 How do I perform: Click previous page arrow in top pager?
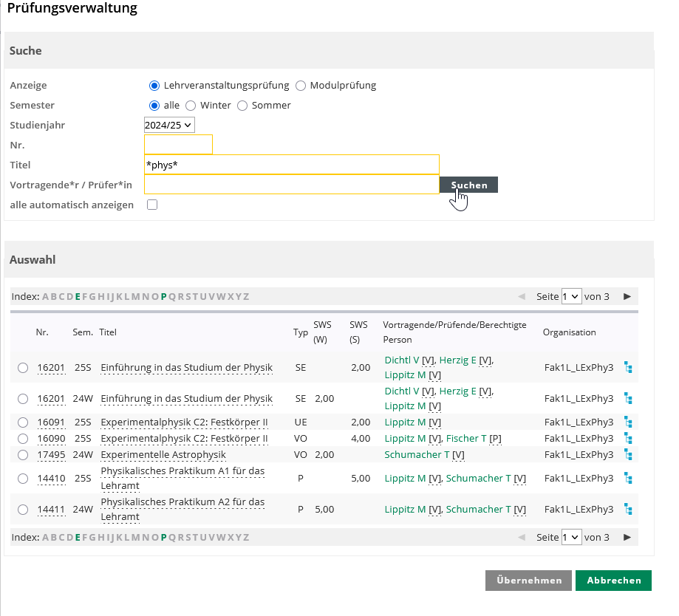522,296
